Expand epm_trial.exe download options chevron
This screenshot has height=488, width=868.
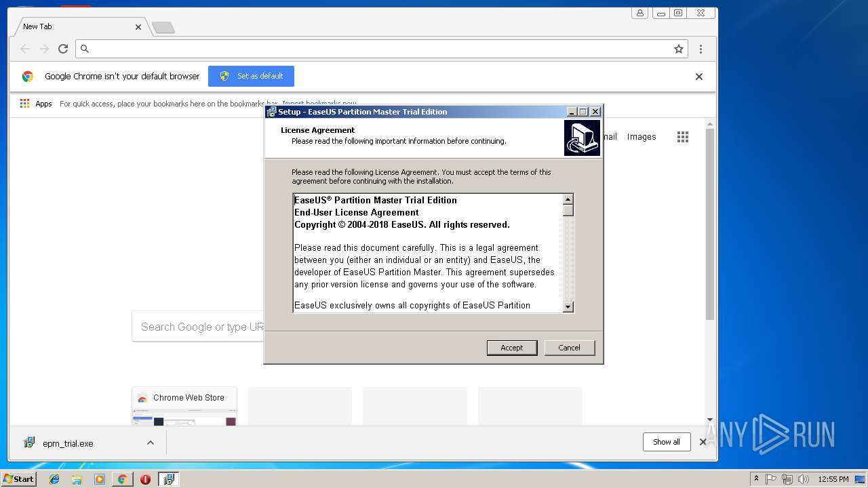[x=151, y=443]
